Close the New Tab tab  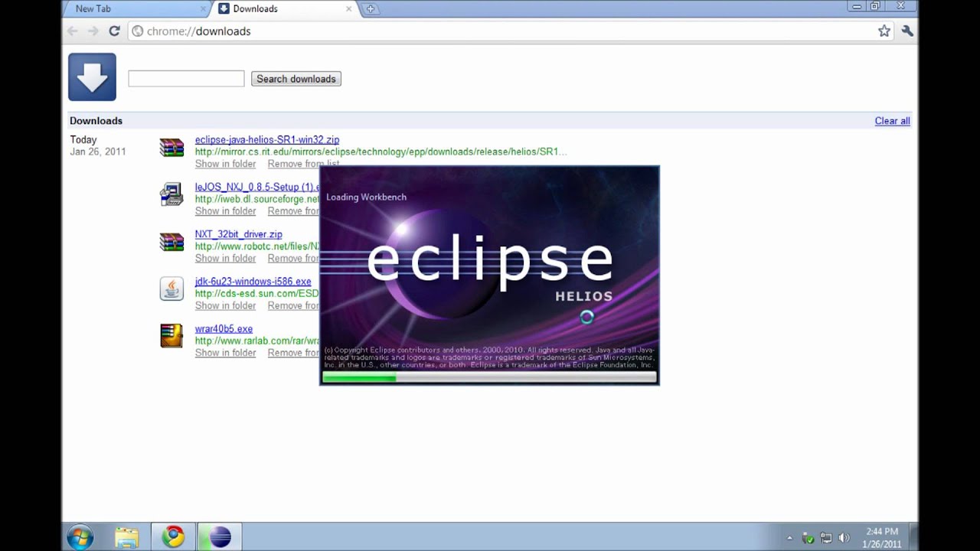click(x=204, y=9)
